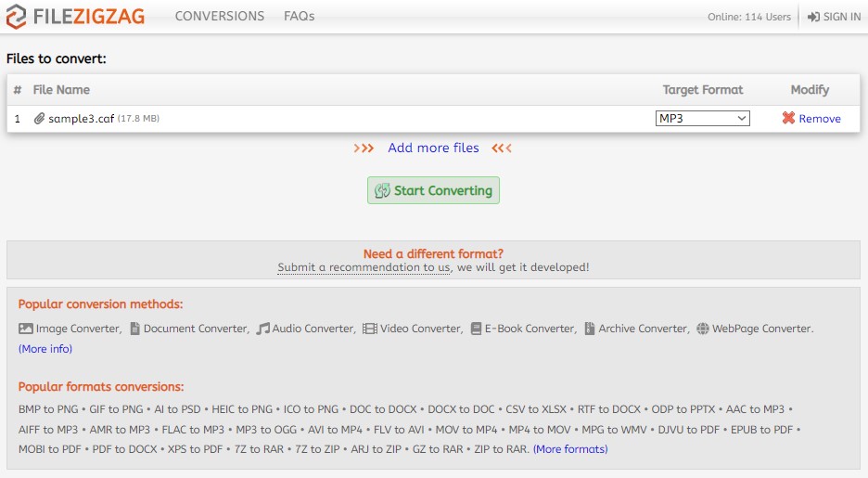Image resolution: width=868 pixels, height=478 pixels.
Task: Click the Online: 114 Users text
Action: [749, 17]
